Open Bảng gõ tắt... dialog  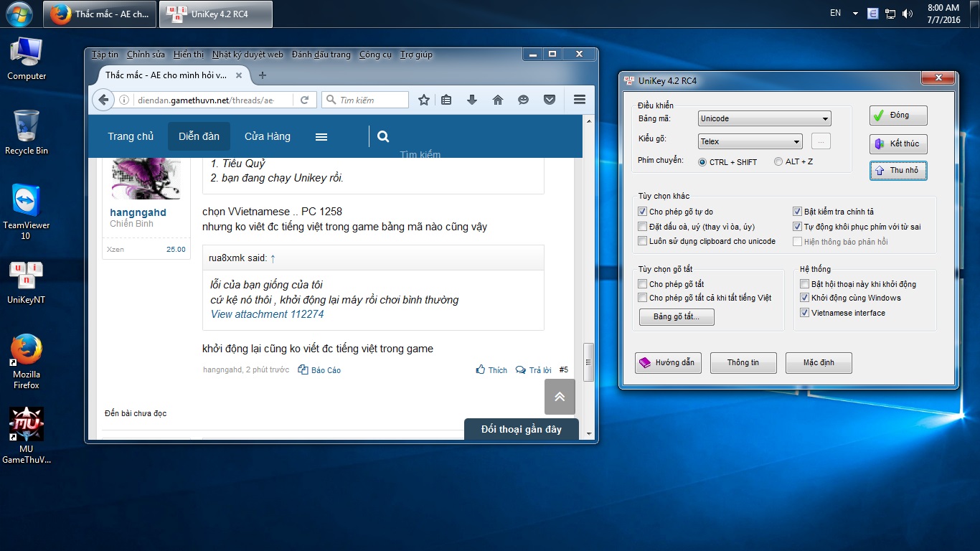pyautogui.click(x=677, y=316)
